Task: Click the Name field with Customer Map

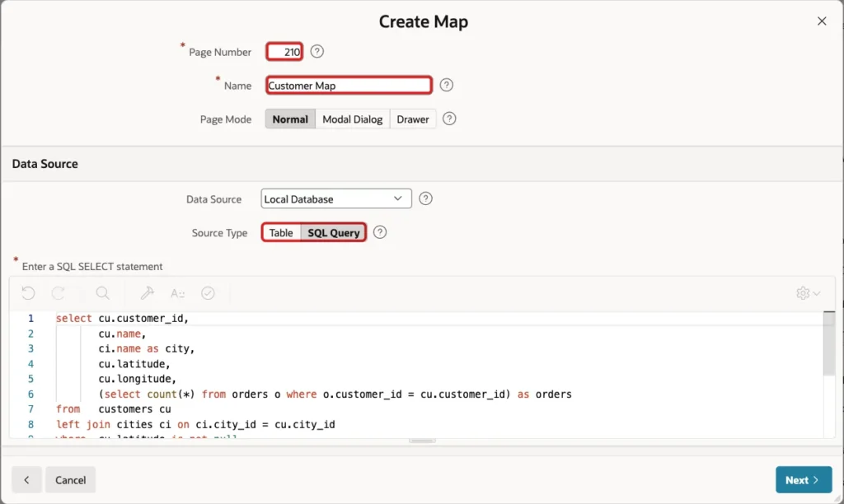Action: pos(349,85)
